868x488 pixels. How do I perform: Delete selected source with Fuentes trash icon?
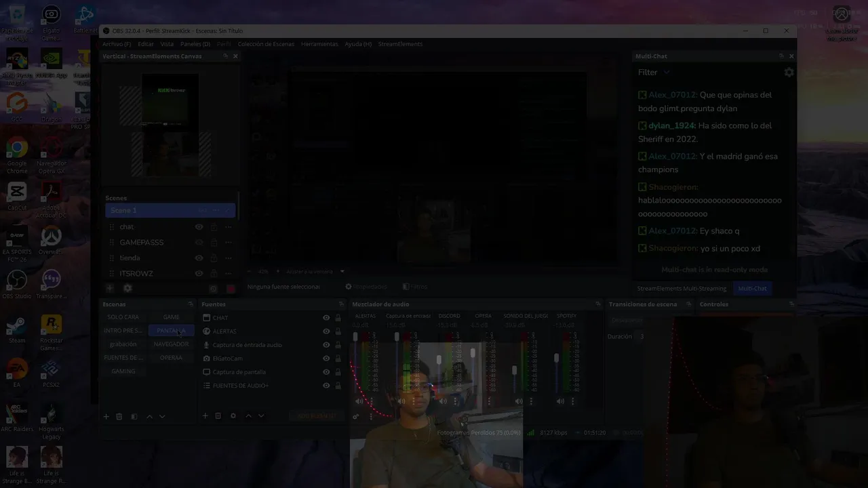pos(218,415)
